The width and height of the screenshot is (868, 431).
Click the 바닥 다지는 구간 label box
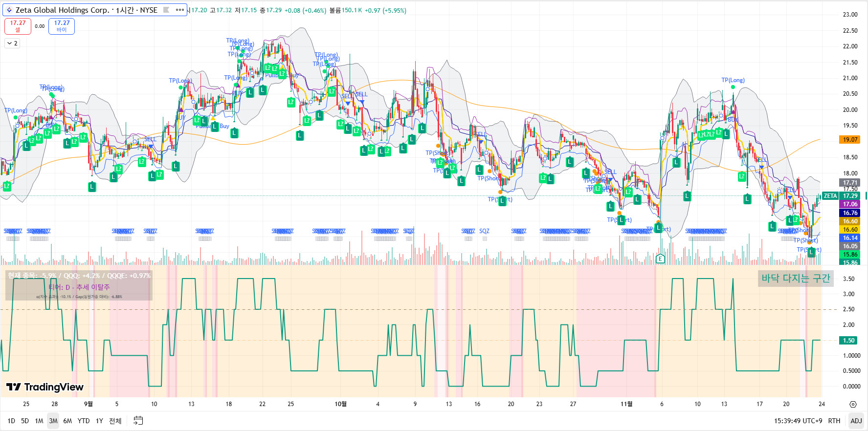click(796, 278)
